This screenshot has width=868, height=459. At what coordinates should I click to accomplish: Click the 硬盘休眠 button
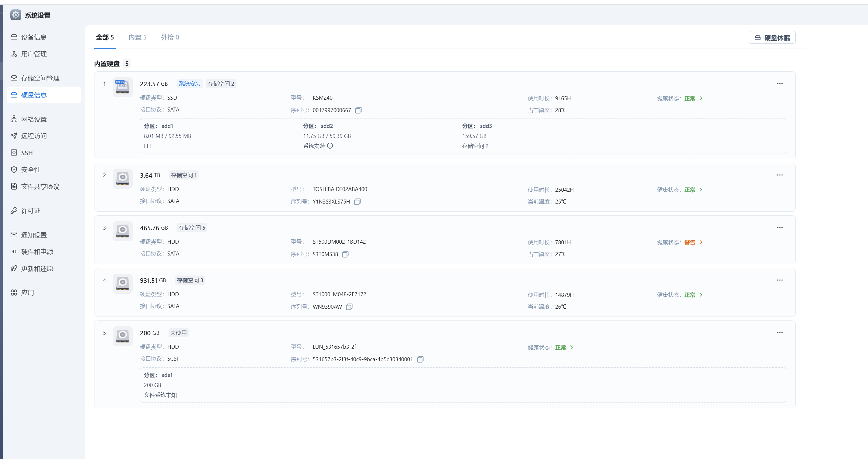click(x=772, y=38)
